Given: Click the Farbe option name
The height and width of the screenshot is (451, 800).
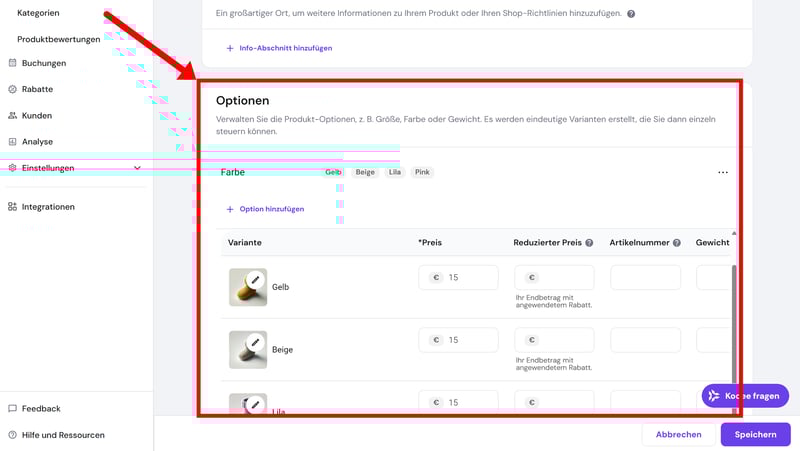Looking at the screenshot, I should [233, 172].
